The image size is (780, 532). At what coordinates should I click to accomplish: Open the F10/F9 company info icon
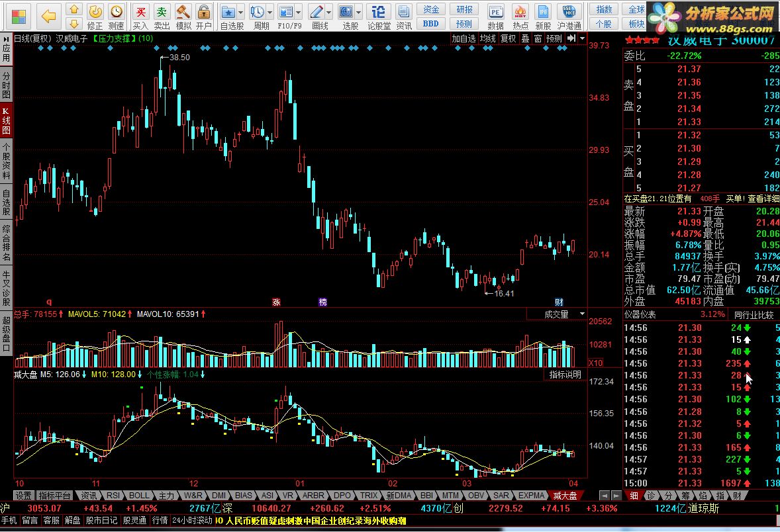286,12
